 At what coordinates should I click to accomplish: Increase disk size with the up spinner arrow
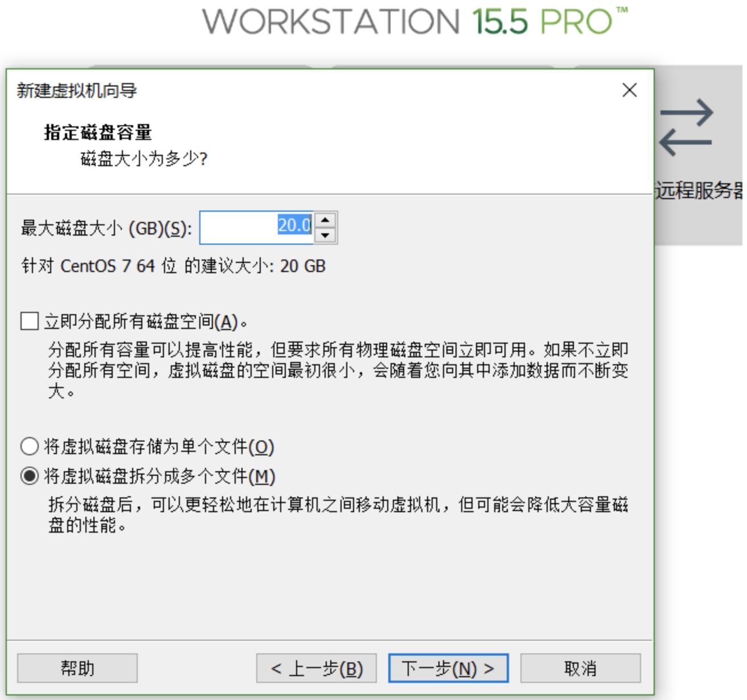(325, 220)
